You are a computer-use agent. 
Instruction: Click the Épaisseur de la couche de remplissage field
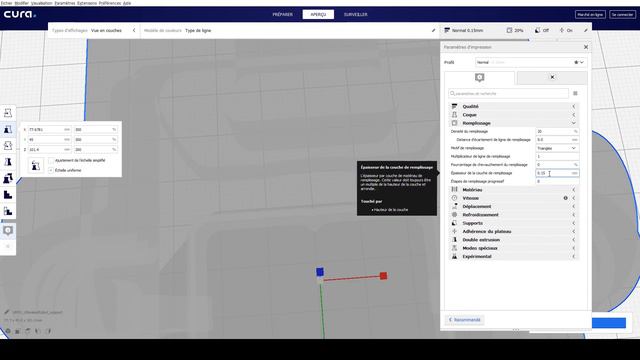click(557, 173)
